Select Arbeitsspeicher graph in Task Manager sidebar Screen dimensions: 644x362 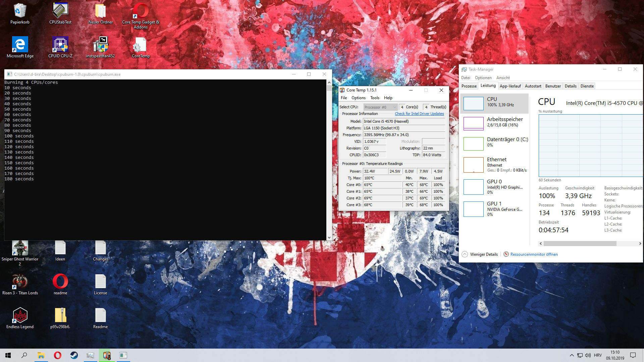click(474, 123)
